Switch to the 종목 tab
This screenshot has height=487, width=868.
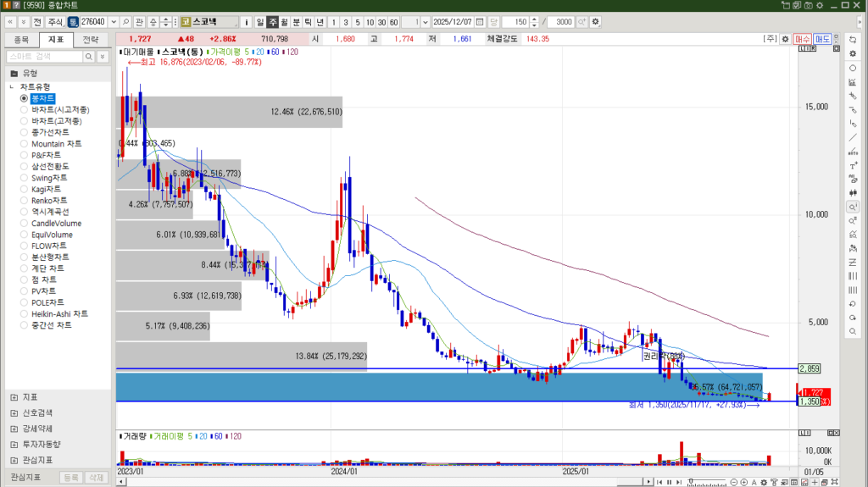(21, 40)
